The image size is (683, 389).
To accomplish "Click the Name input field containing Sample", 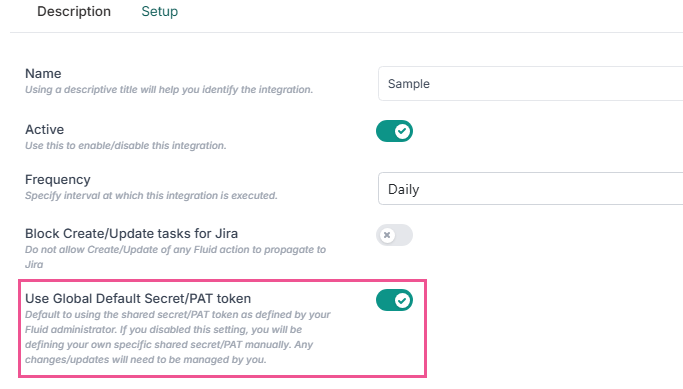I will tap(530, 84).
